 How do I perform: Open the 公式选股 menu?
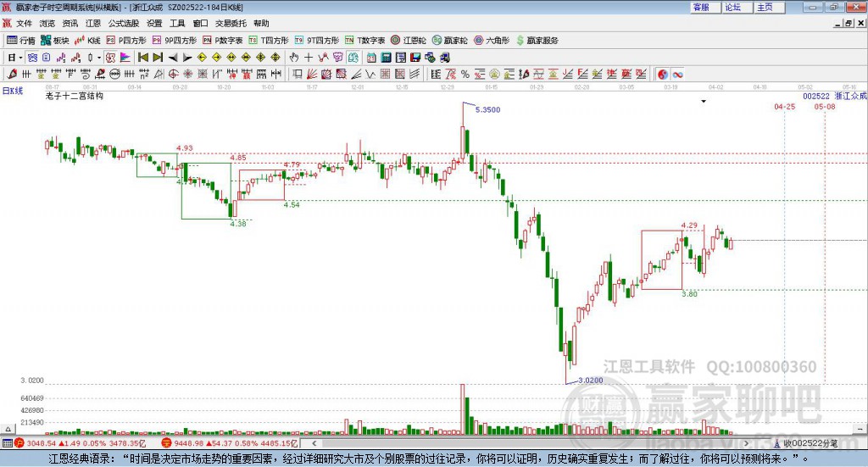(x=124, y=23)
